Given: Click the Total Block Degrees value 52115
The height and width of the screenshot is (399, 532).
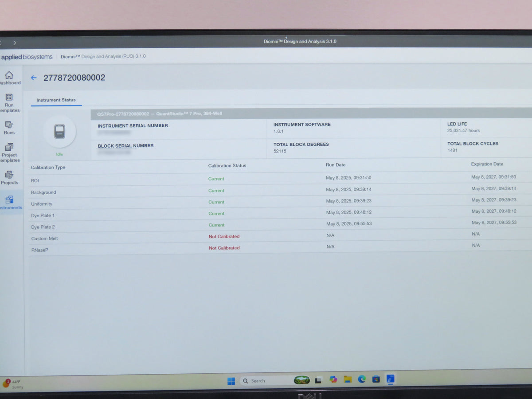Looking at the screenshot, I should 280,151.
